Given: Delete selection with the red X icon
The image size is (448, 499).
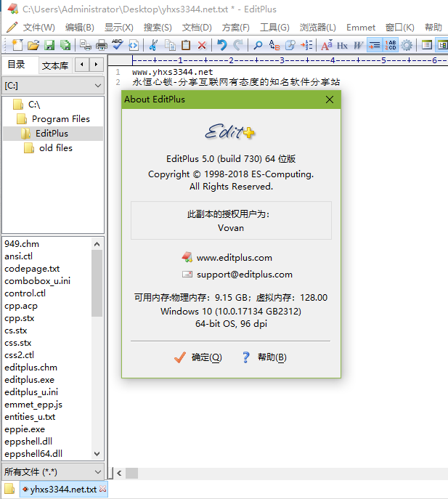Looking at the screenshot, I should point(202,45).
